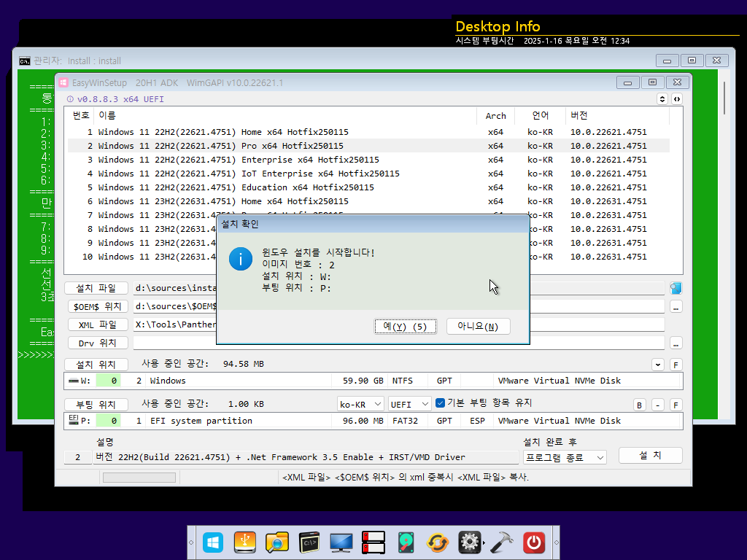Select Windows 11 22H2 Home x64 row
Viewport: 747px width, 560px height.
[368, 132]
